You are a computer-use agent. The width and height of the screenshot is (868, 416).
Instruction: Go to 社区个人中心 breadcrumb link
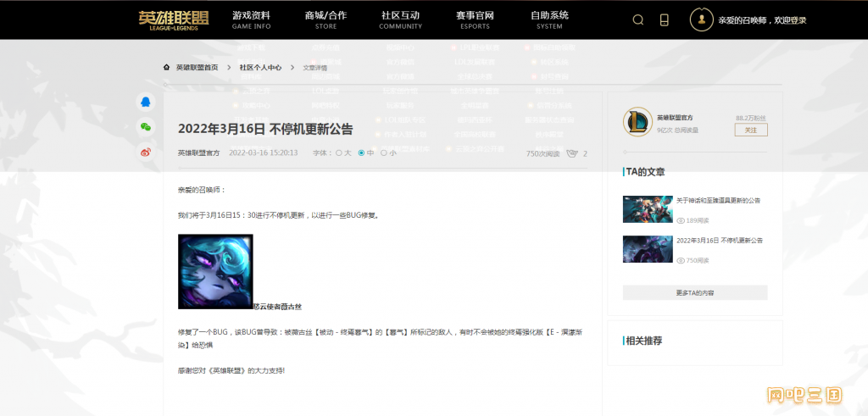click(260, 68)
